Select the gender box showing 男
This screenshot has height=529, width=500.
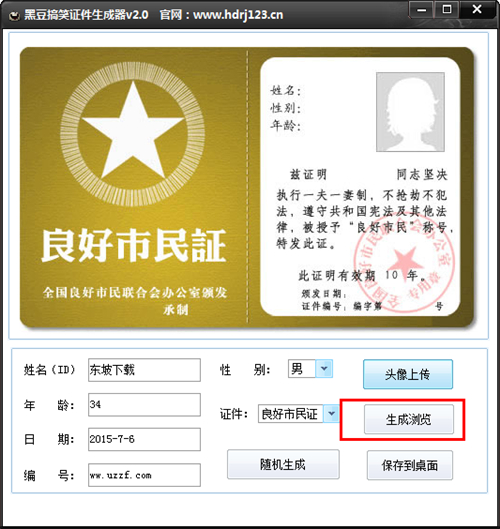[x=310, y=368]
